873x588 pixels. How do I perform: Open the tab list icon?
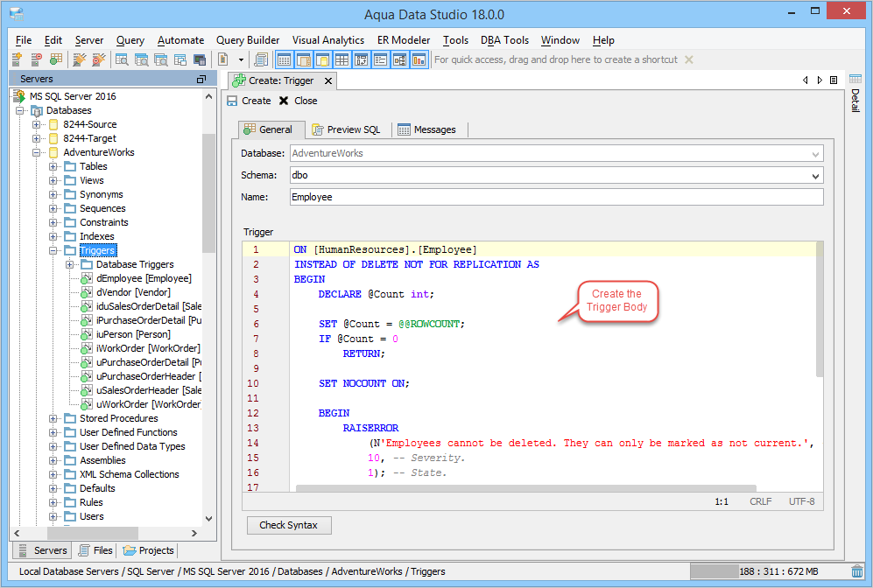(833, 80)
